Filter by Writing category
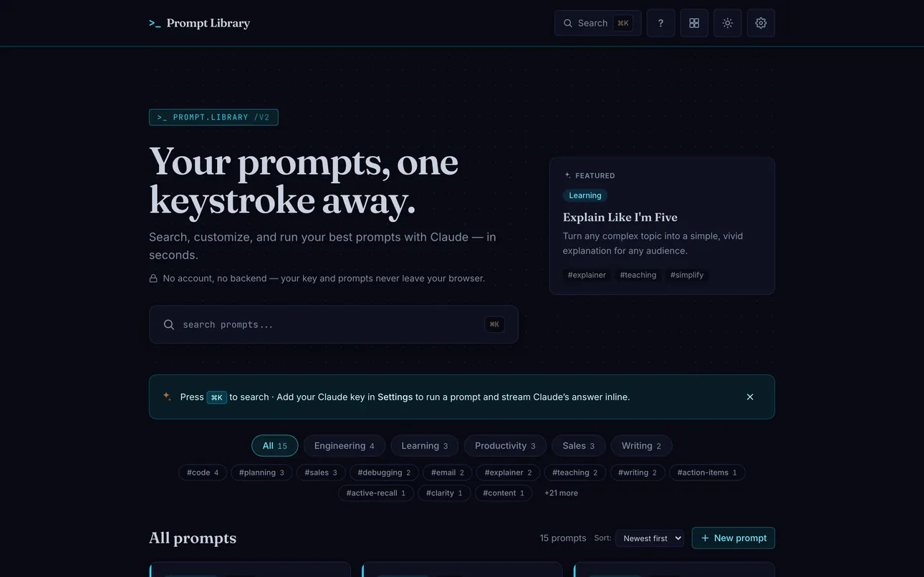 point(641,445)
